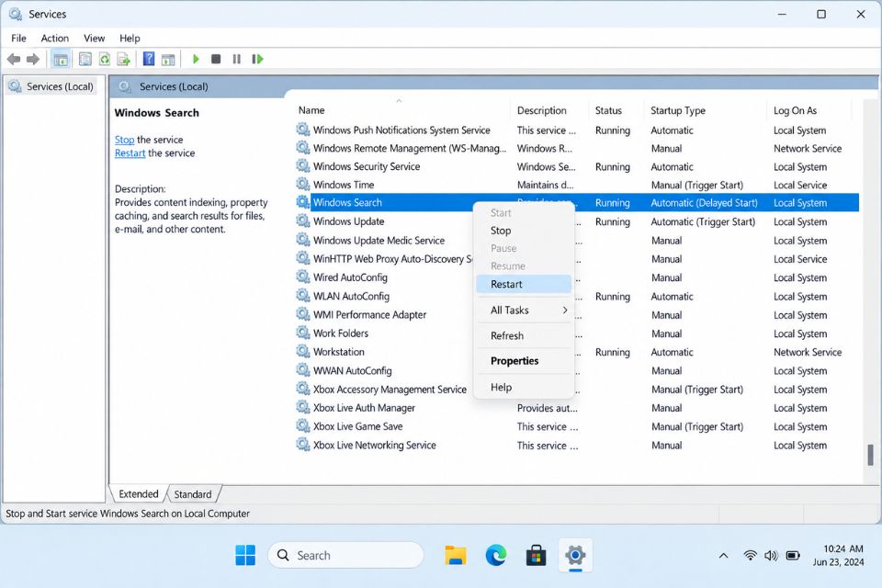The width and height of the screenshot is (882, 588).
Task: Click the Stop Service toolbar square
Action: point(216,59)
